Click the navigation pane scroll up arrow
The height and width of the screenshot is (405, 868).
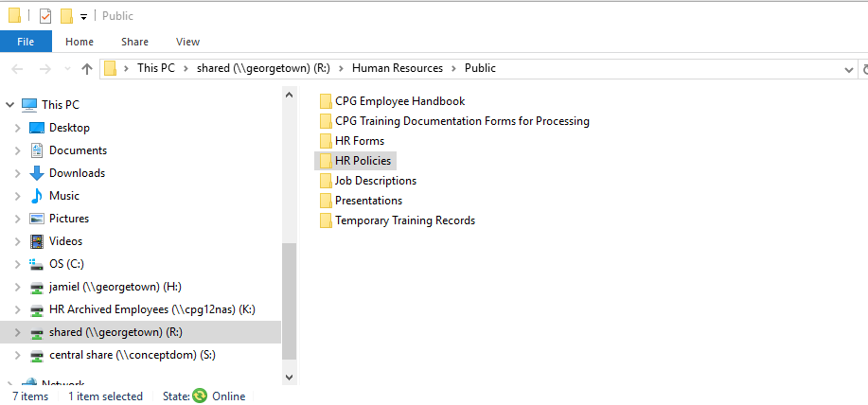point(289,95)
